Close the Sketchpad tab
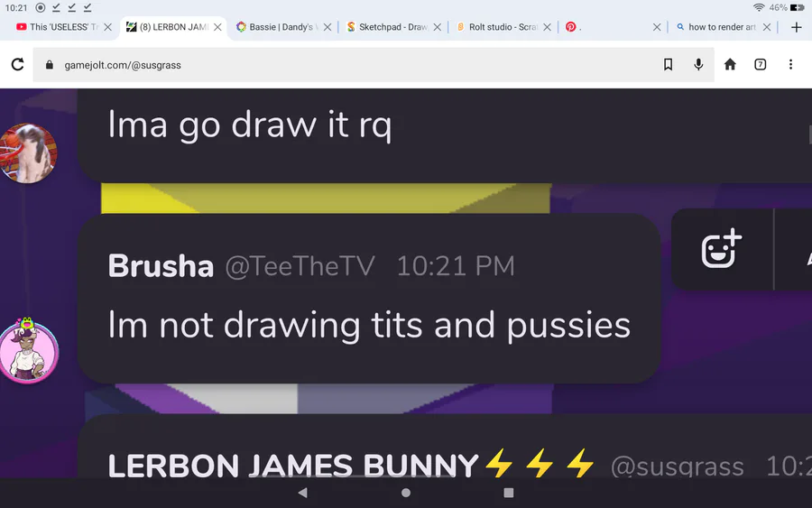Screen dimensions: 812x508 (437, 27)
